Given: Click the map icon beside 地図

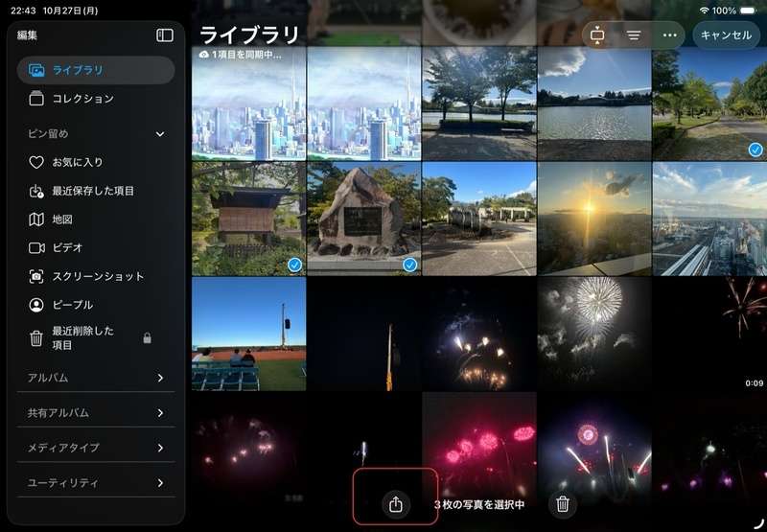Looking at the screenshot, I should [x=36, y=220].
